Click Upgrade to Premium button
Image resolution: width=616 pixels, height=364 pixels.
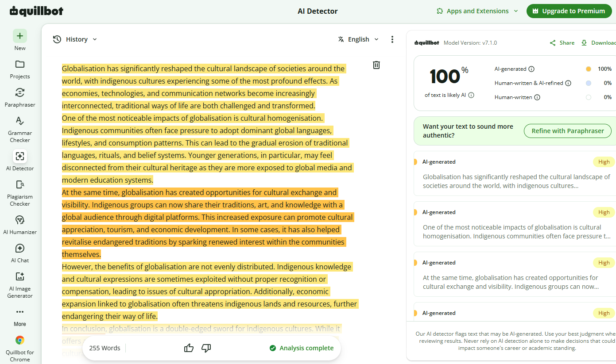click(x=568, y=11)
